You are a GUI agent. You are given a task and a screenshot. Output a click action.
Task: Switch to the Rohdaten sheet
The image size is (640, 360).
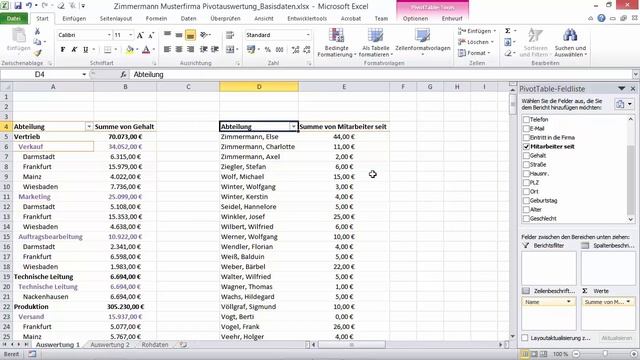(155, 344)
